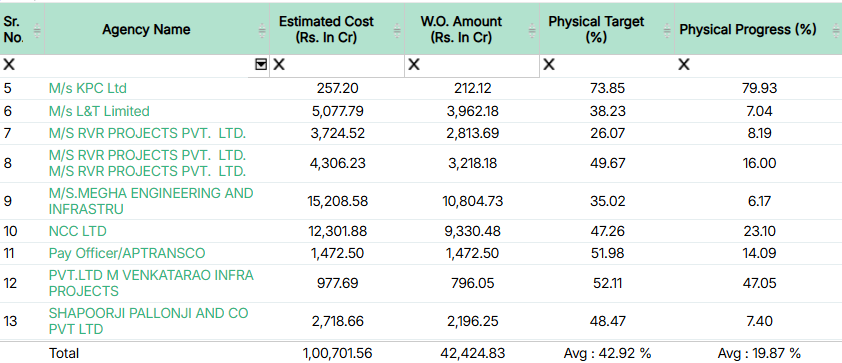Select the estimated cost cell 5,077.79
This screenshot has width=842, height=363.
[337, 111]
